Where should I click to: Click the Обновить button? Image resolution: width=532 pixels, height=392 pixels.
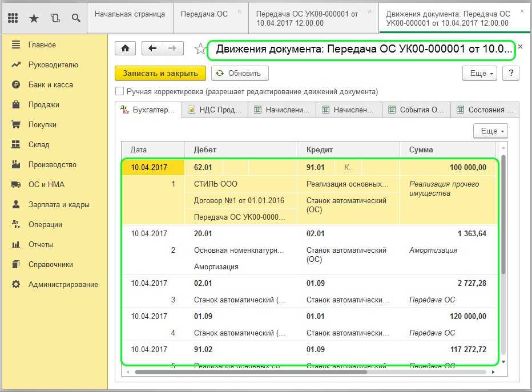click(240, 73)
